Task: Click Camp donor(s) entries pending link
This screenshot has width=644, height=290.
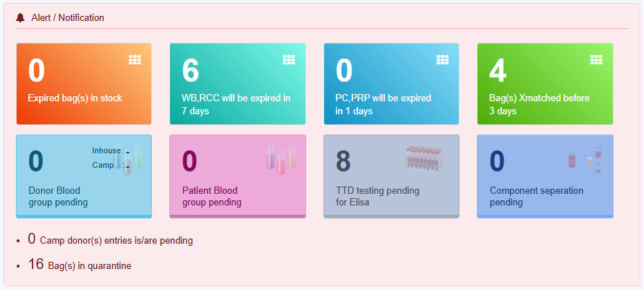Action: (116, 240)
